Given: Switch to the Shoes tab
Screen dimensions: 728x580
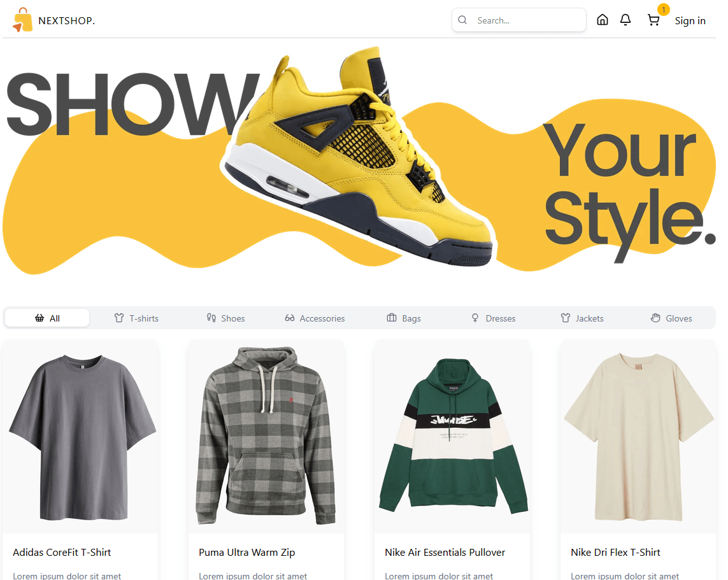Looking at the screenshot, I should [x=225, y=318].
